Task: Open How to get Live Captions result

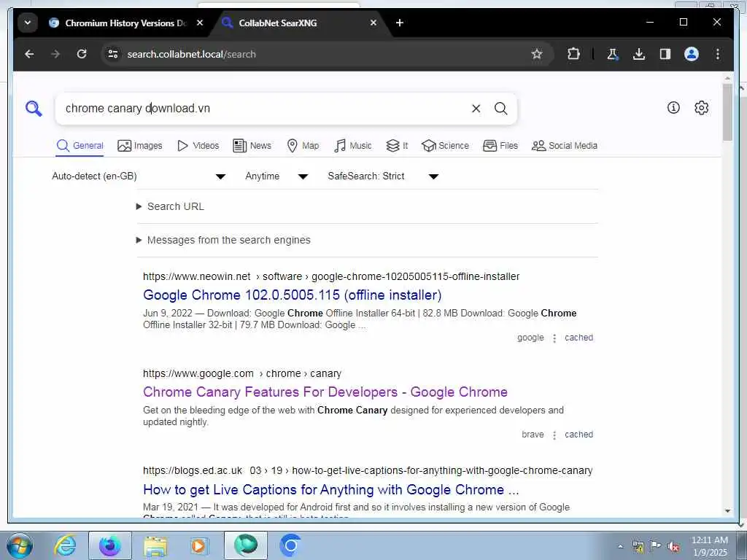Action: click(x=331, y=489)
